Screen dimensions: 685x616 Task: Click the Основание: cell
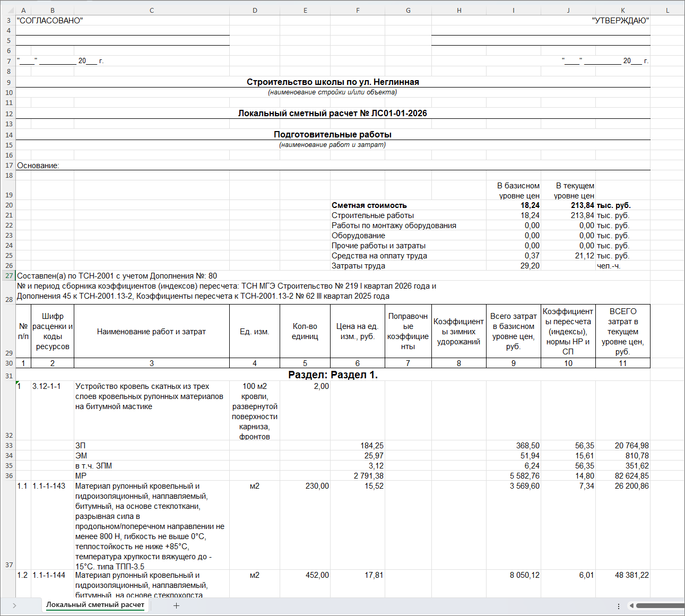pyautogui.click(x=38, y=166)
